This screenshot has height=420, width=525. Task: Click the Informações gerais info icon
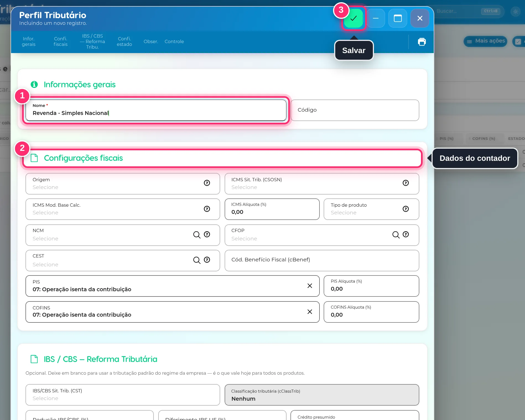[34, 84]
